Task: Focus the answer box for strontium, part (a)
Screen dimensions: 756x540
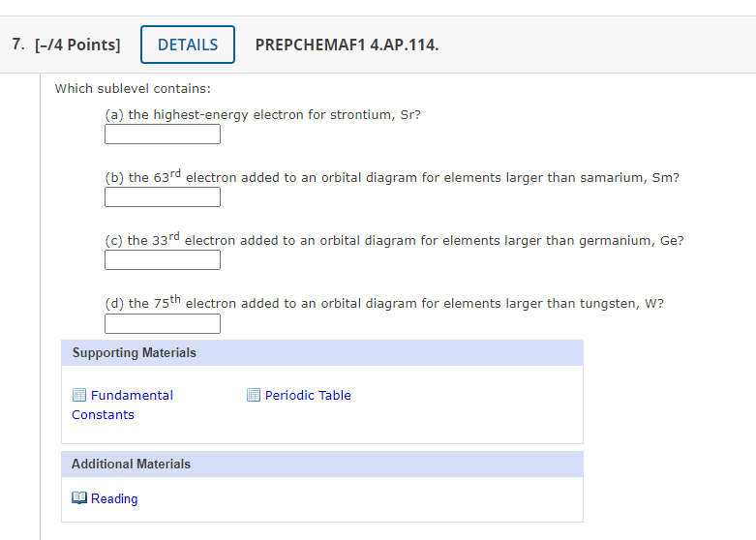Action: tap(163, 135)
